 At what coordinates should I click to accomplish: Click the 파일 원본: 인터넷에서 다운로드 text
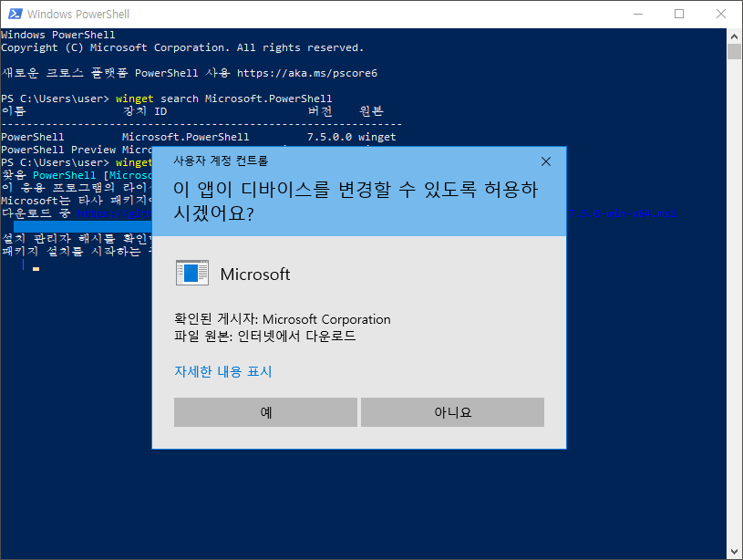pos(265,337)
